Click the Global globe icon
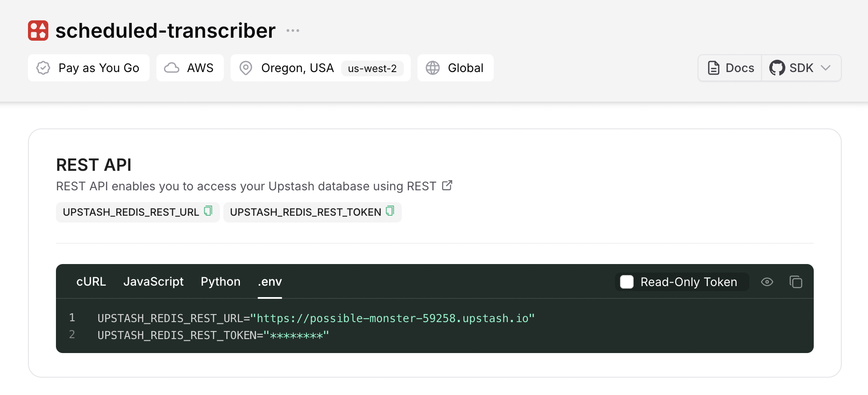 coord(434,67)
